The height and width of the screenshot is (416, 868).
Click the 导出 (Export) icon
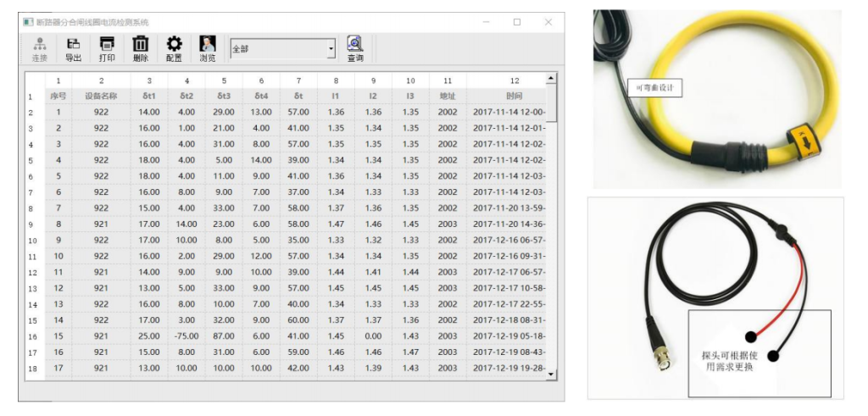[x=74, y=49]
